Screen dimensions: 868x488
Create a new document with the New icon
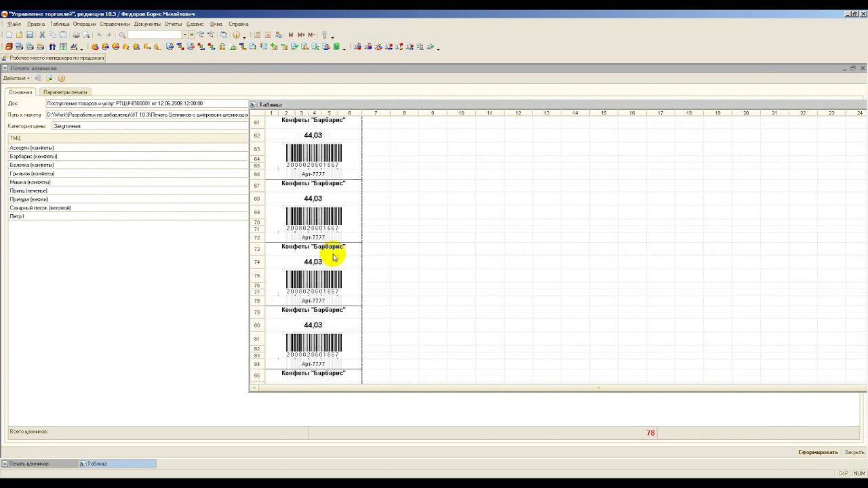[x=9, y=35]
